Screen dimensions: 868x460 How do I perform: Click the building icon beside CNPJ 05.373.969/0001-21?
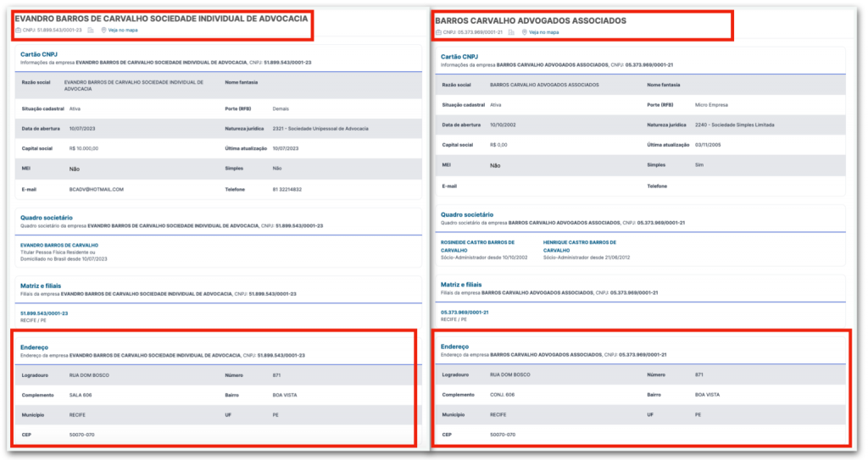pos(510,32)
